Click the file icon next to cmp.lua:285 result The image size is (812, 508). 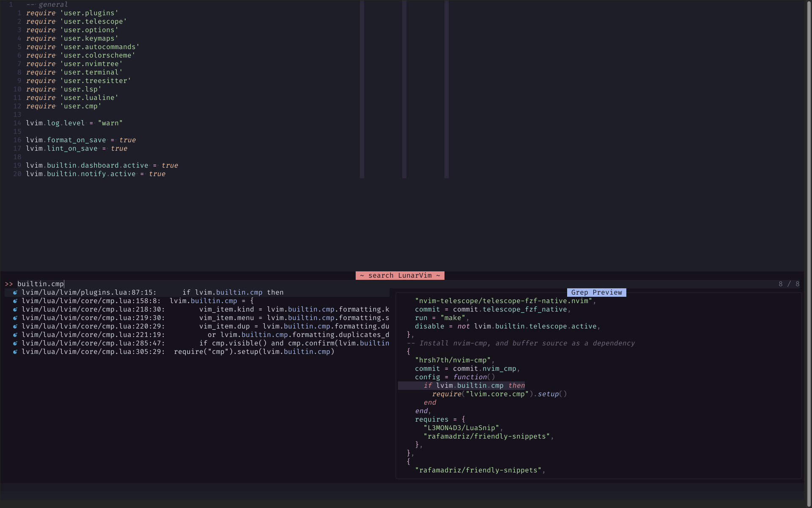(x=15, y=343)
